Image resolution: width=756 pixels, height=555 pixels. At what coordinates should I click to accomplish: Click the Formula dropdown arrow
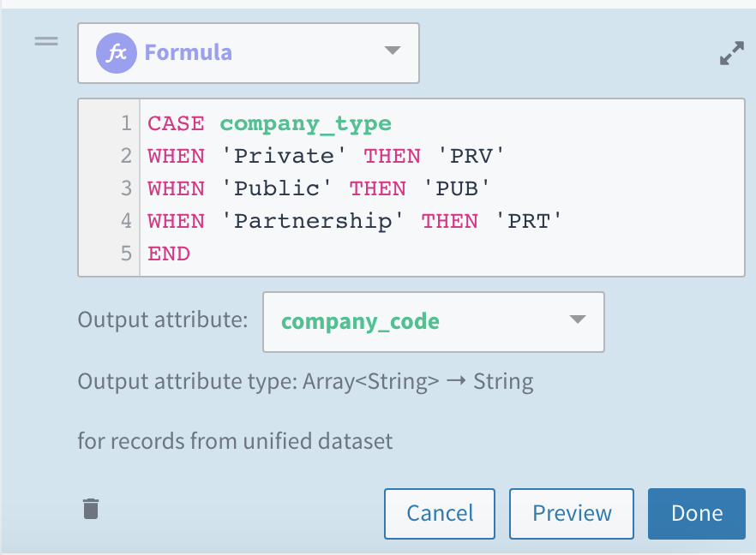(392, 51)
